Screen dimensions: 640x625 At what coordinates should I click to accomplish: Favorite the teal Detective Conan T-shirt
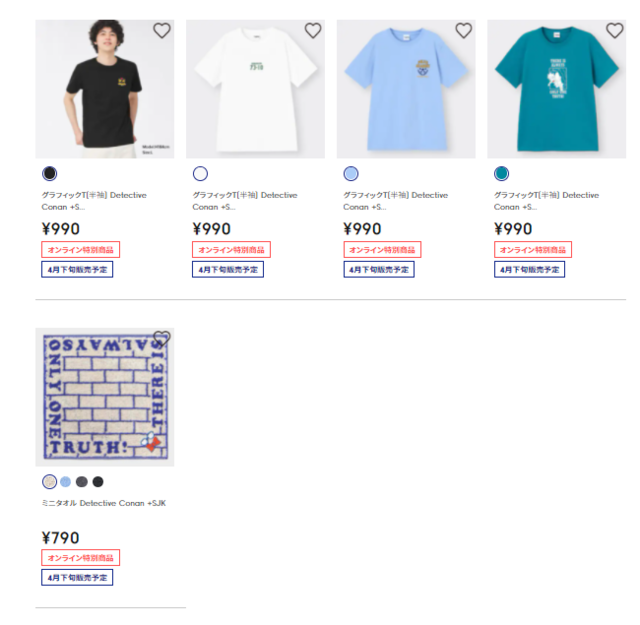pyautogui.click(x=614, y=31)
